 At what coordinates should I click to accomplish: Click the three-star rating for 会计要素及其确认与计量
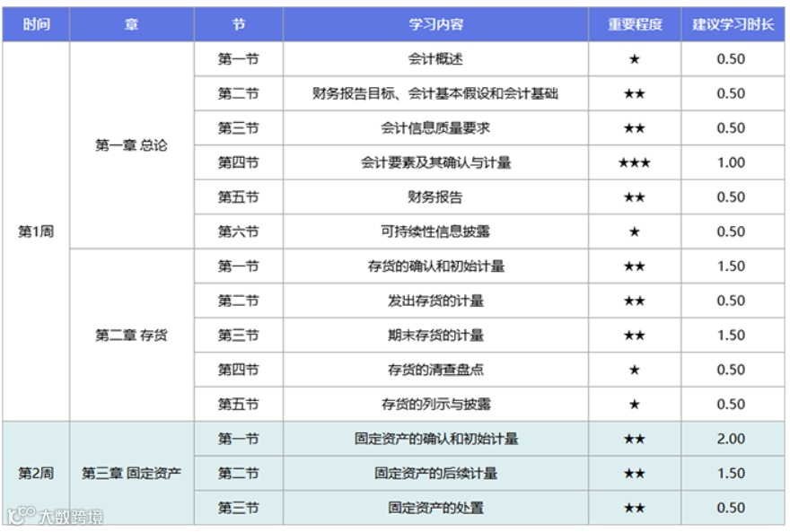coord(635,162)
